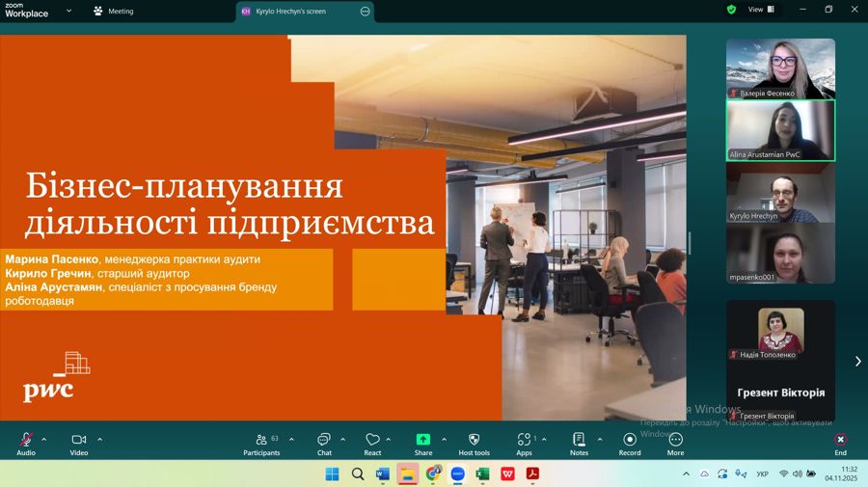This screenshot has height=487, width=868.
Task: Open the Zoom Workplace dropdown chevron
Action: 68,11
